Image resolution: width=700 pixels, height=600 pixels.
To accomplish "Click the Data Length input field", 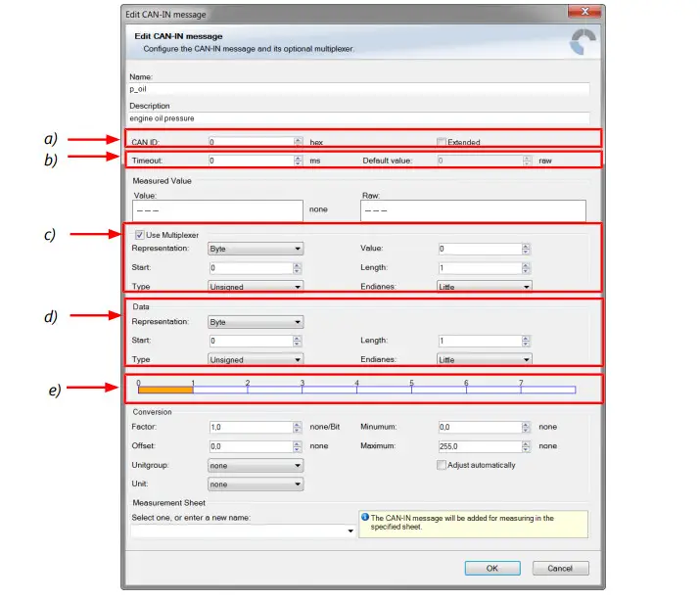I will pos(480,341).
